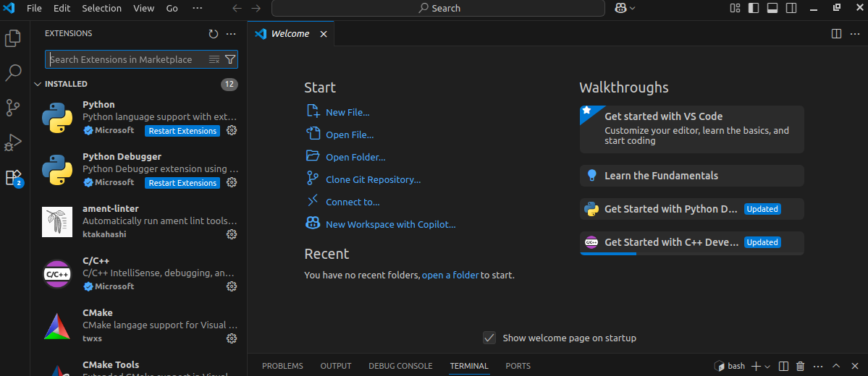Click New Workspace with Copilot link
Viewport: 868px width, 376px height.
click(x=391, y=225)
